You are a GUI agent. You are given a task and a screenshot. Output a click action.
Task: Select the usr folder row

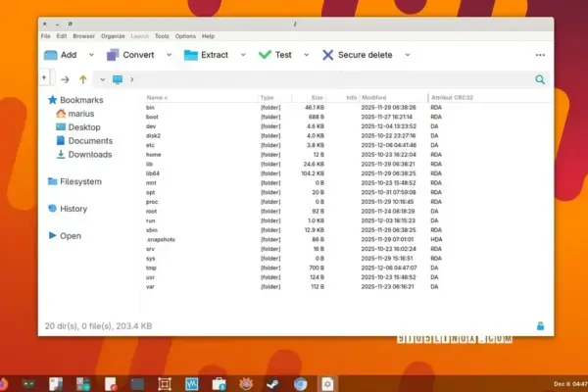point(347,277)
